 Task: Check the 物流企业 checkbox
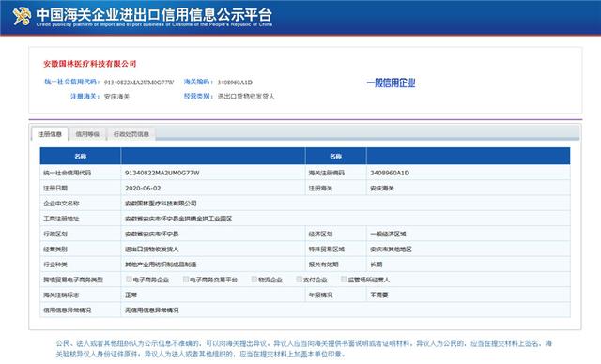tap(254, 280)
